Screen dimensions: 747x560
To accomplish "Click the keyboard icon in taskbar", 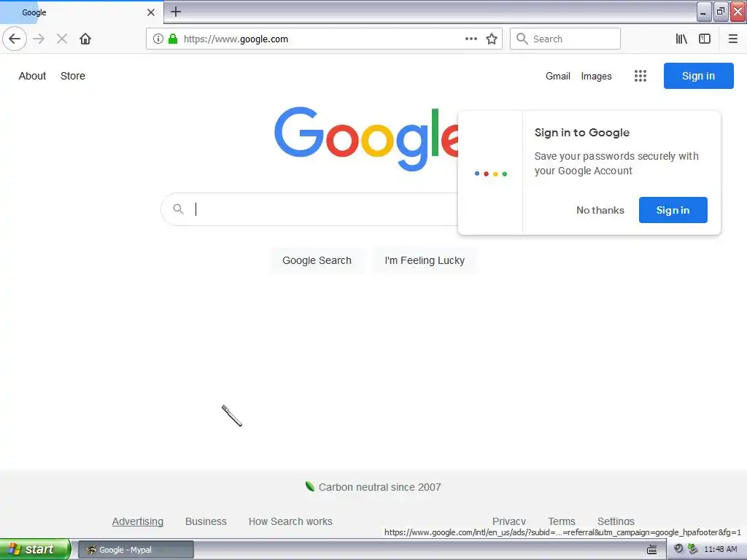I will point(651,550).
